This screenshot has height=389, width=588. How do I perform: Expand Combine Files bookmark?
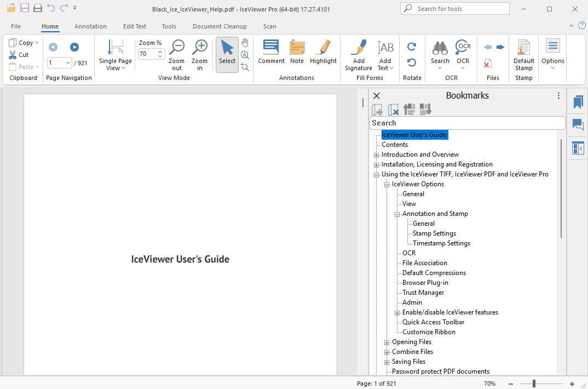[x=387, y=352]
